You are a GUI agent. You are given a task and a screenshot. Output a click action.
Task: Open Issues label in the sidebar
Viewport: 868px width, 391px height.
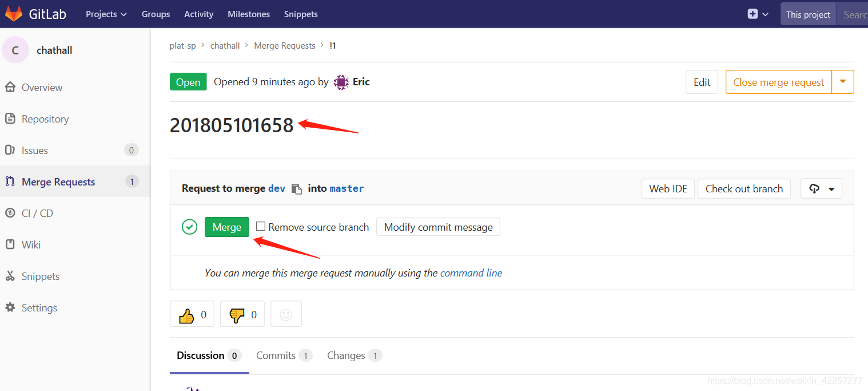tap(35, 150)
